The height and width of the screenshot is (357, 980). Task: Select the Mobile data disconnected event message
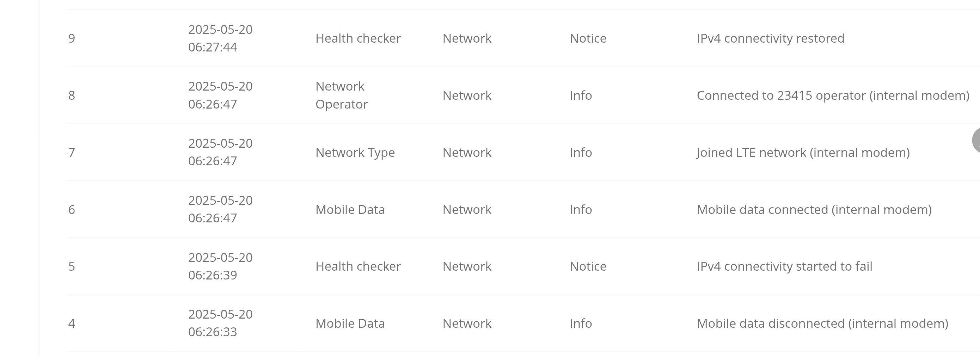(822, 323)
